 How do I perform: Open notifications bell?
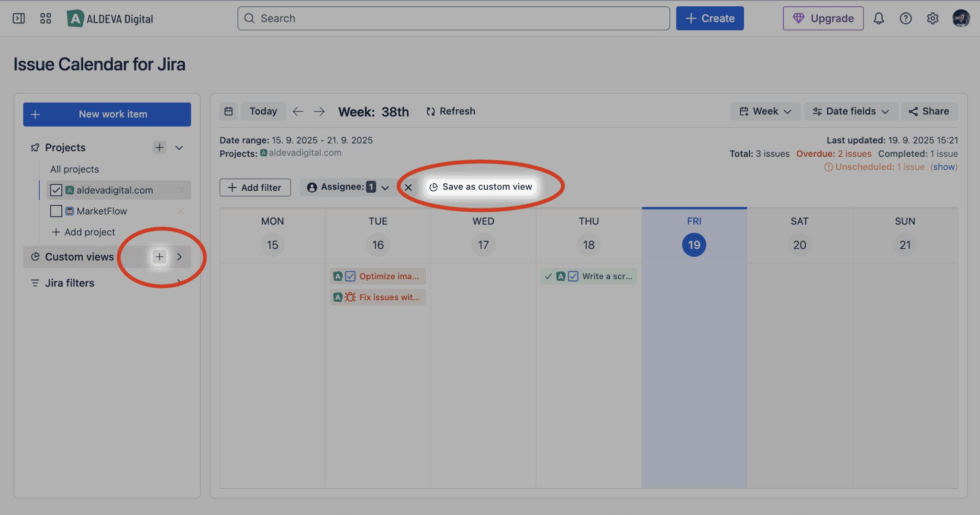click(879, 19)
